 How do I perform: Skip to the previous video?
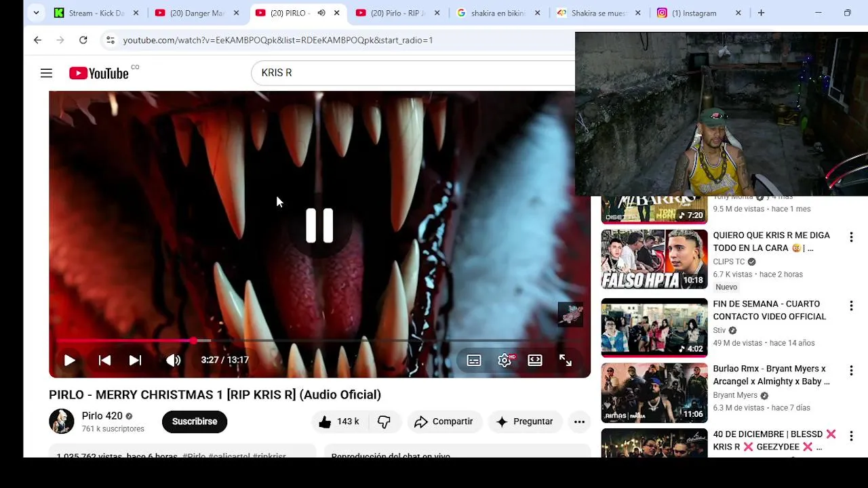click(104, 360)
